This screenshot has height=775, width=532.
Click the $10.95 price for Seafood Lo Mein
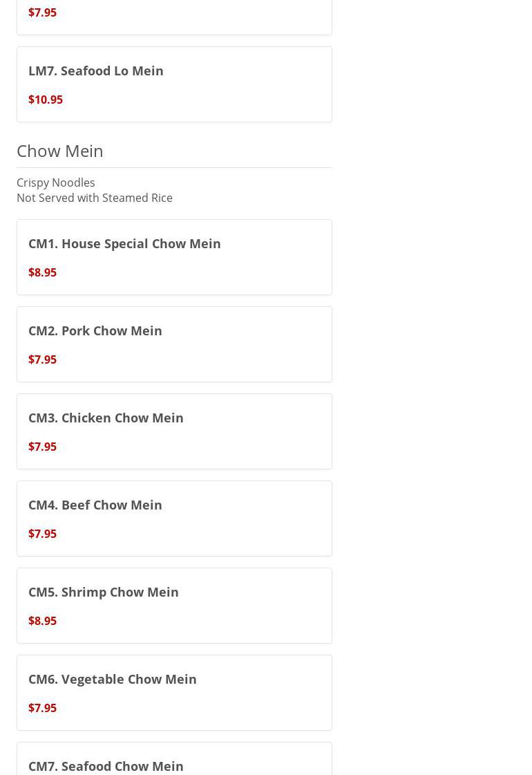pos(46,100)
